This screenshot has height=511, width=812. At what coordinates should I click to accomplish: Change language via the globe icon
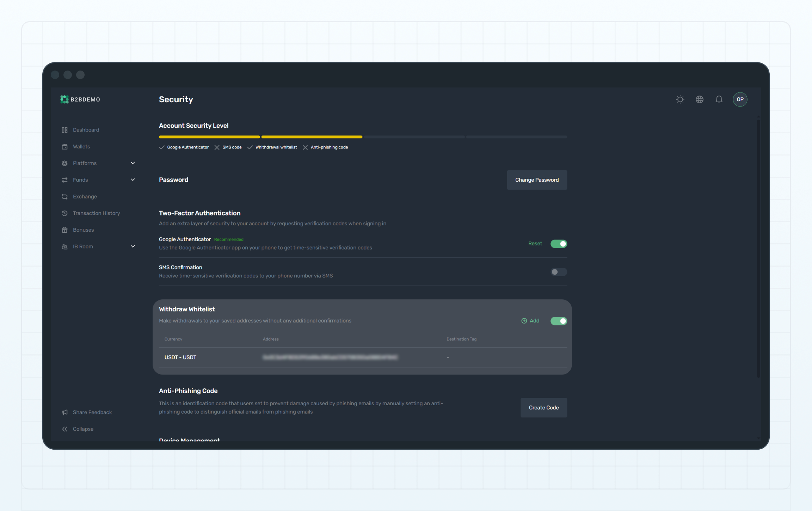click(700, 99)
